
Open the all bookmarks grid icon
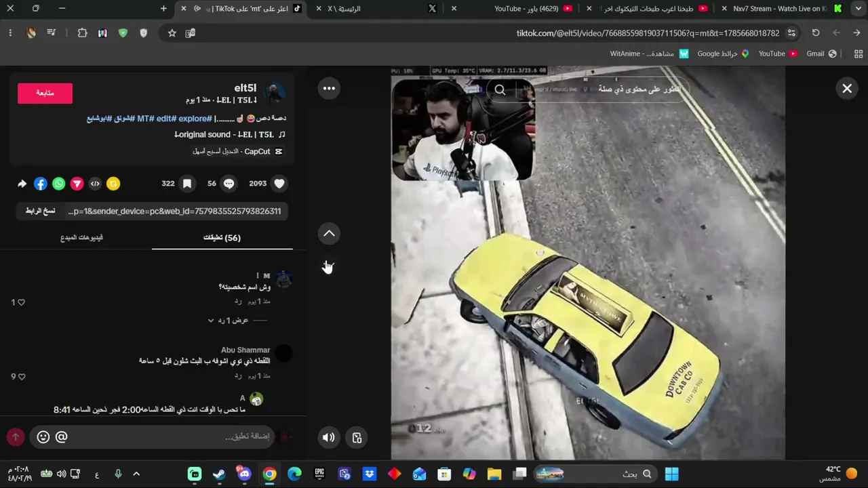tap(859, 54)
